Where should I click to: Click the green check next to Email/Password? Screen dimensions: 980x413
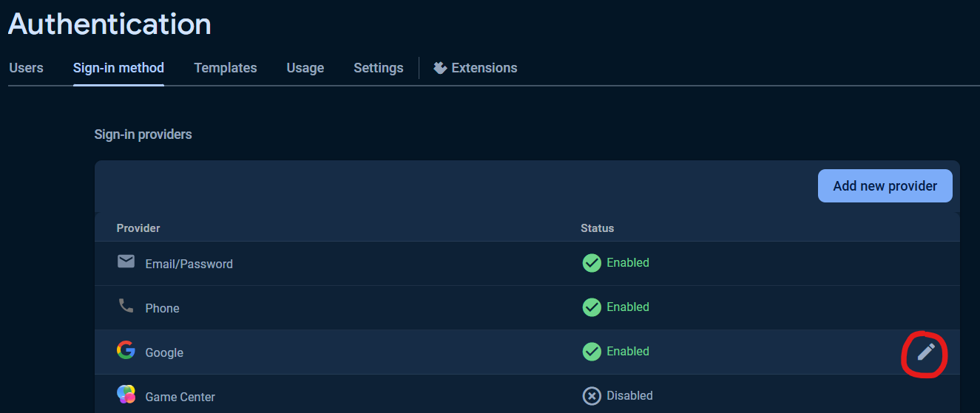[x=592, y=263]
